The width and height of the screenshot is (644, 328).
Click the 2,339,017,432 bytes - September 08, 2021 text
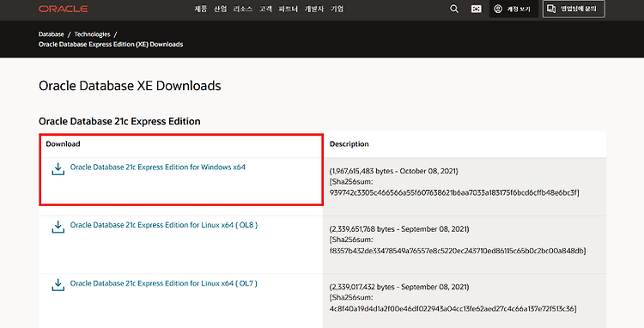(x=399, y=287)
